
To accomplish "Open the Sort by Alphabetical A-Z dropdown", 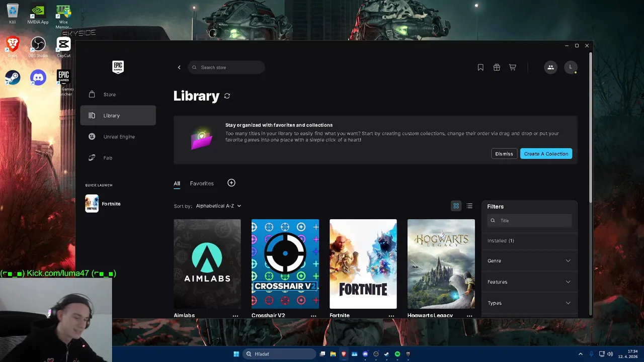I will point(218,206).
